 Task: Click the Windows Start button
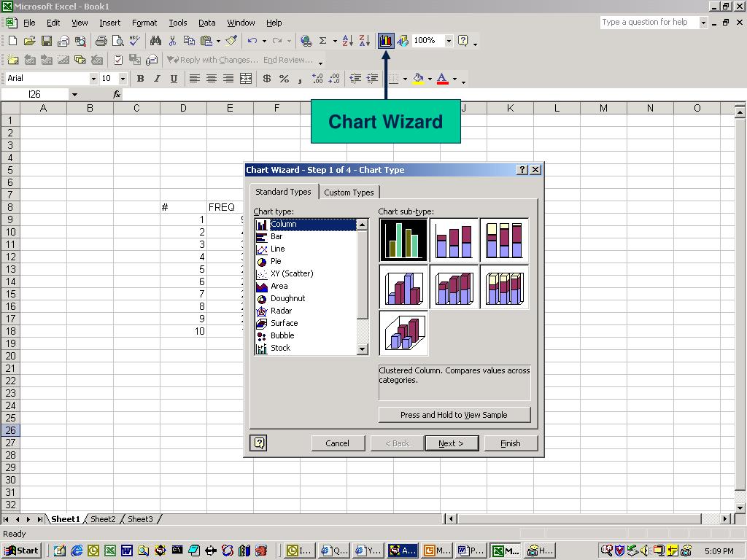[22, 551]
